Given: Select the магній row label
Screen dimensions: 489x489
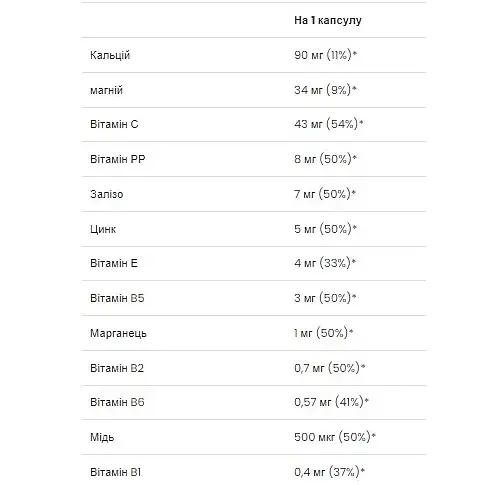Looking at the screenshot, I should pyautogui.click(x=106, y=90).
